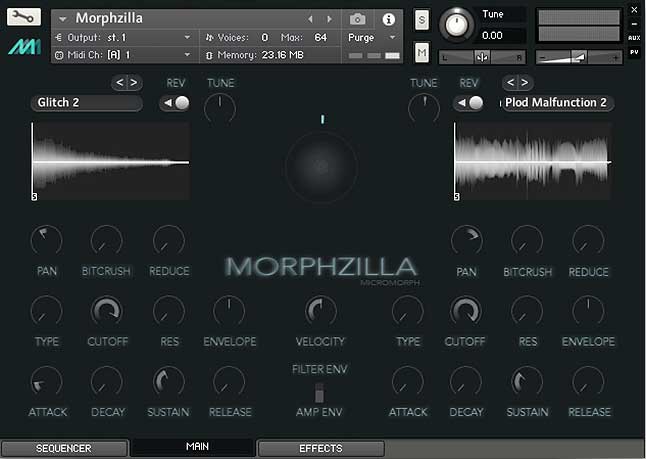Collapse Morphzilla instrument header arrow

(x=63, y=19)
